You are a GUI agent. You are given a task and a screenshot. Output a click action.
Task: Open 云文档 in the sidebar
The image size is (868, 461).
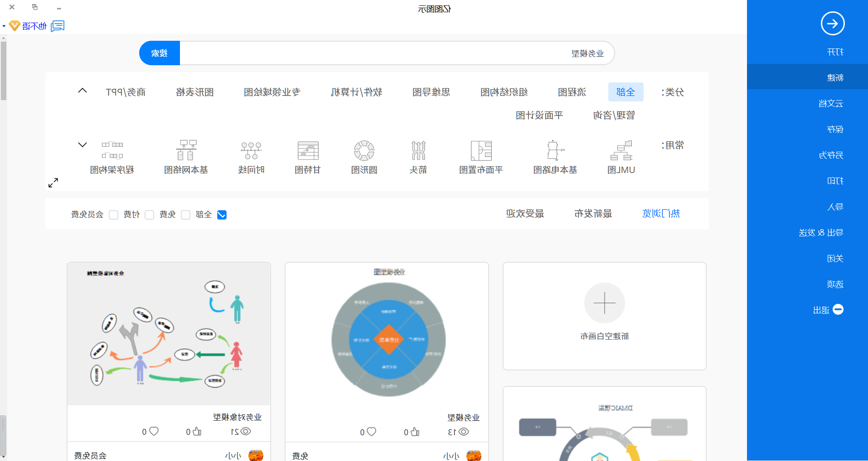tap(831, 103)
